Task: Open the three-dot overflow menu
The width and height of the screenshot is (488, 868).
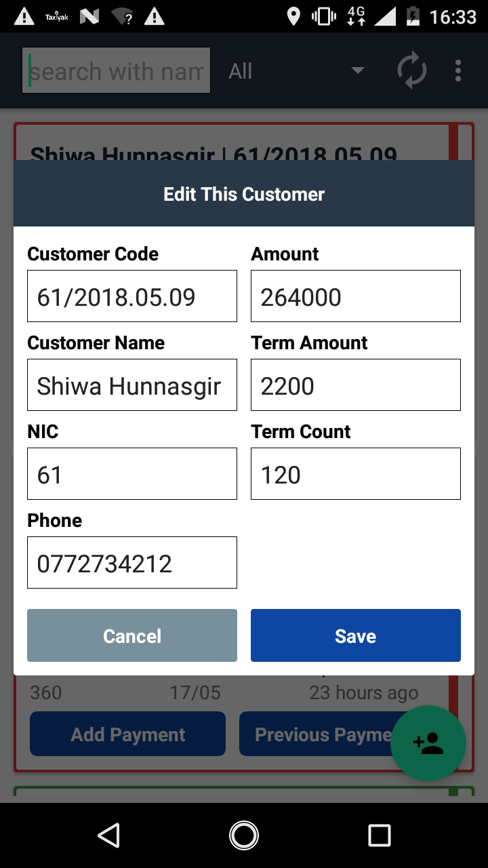Action: tap(458, 71)
